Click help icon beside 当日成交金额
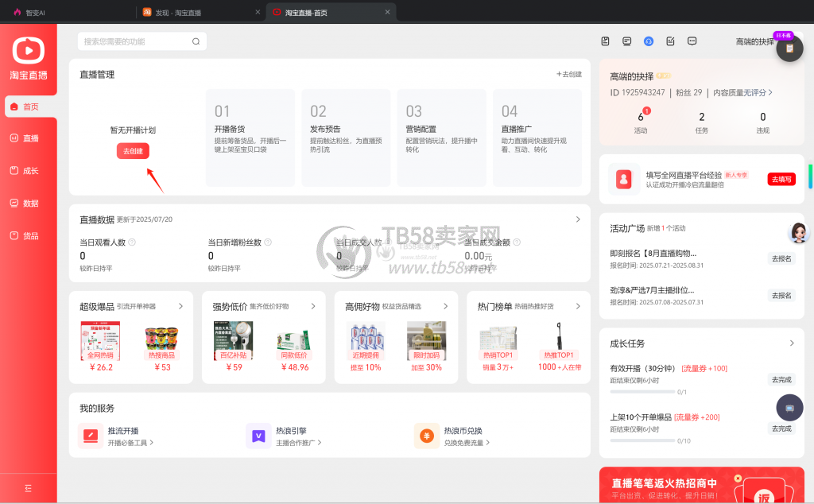 coord(517,242)
